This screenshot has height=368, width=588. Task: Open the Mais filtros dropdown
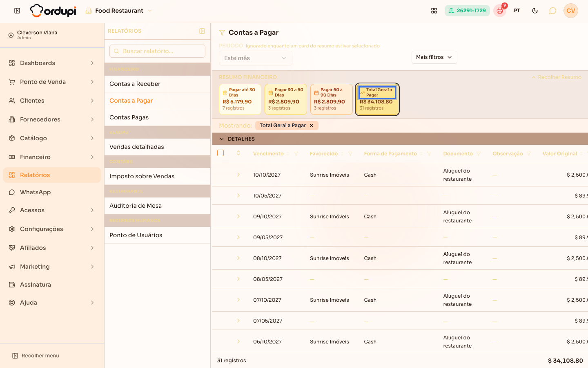coord(434,57)
